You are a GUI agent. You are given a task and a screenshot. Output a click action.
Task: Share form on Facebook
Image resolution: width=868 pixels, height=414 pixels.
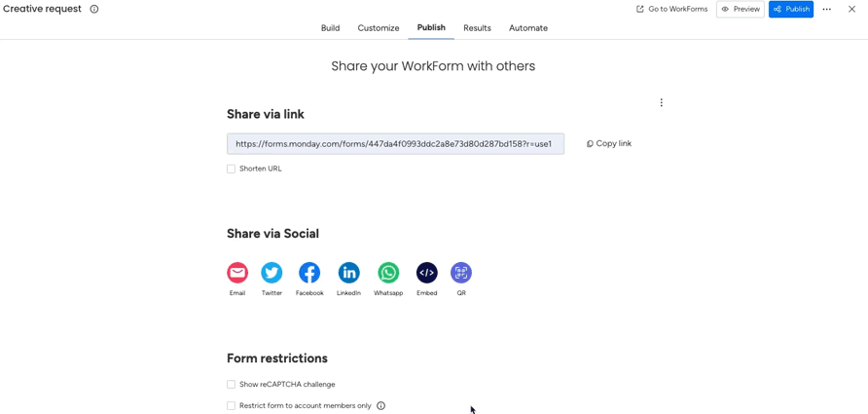[x=309, y=273]
